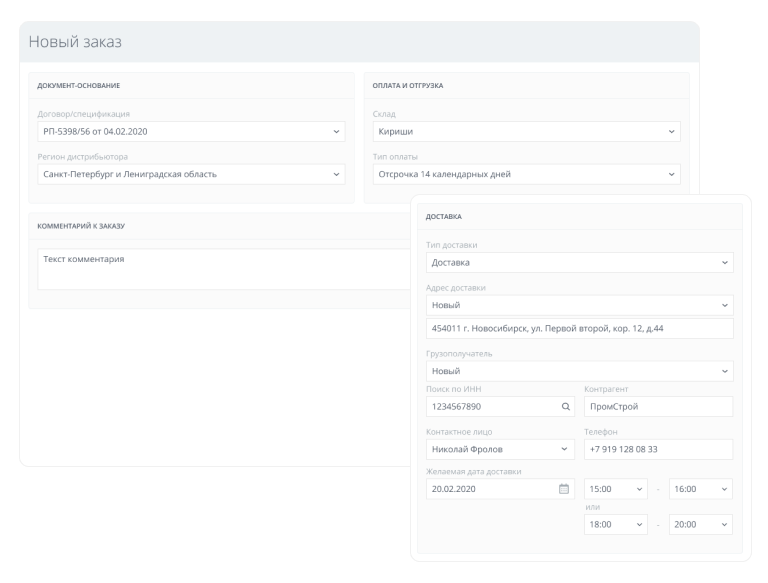Click the Новый заказ page title
Viewport: 768px width, 583px height.
(x=75, y=42)
